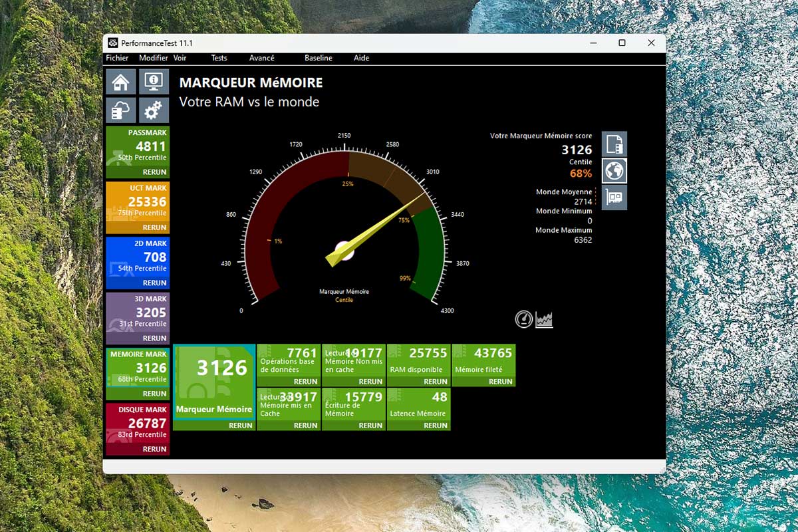Image resolution: width=798 pixels, height=532 pixels.
Task: Open the Baseline menu
Action: (319, 58)
